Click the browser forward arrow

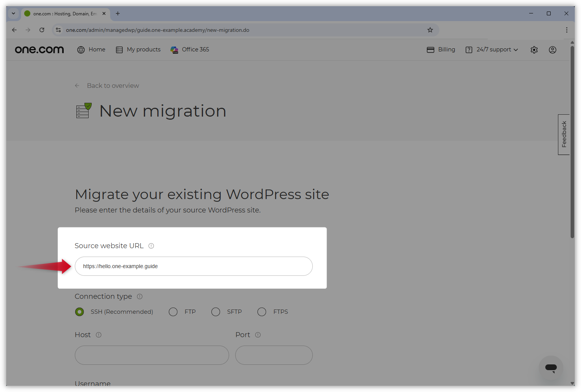28,30
